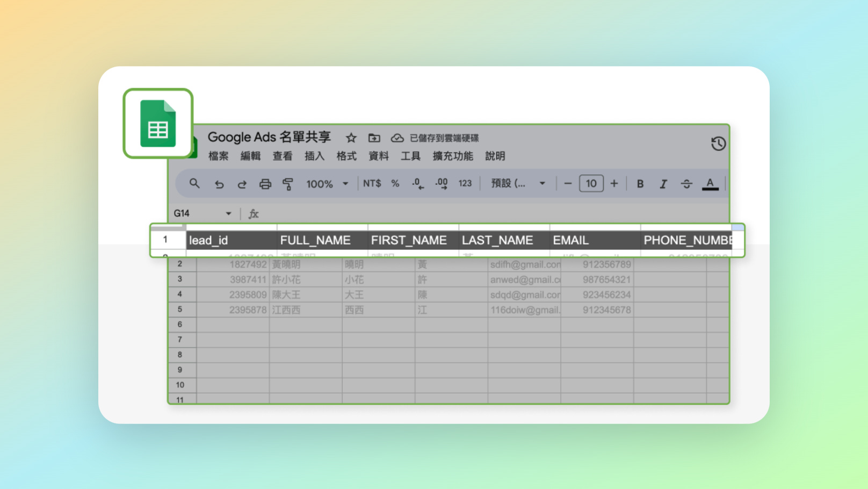Click the status text 已儲存到雲端硬碟

444,138
